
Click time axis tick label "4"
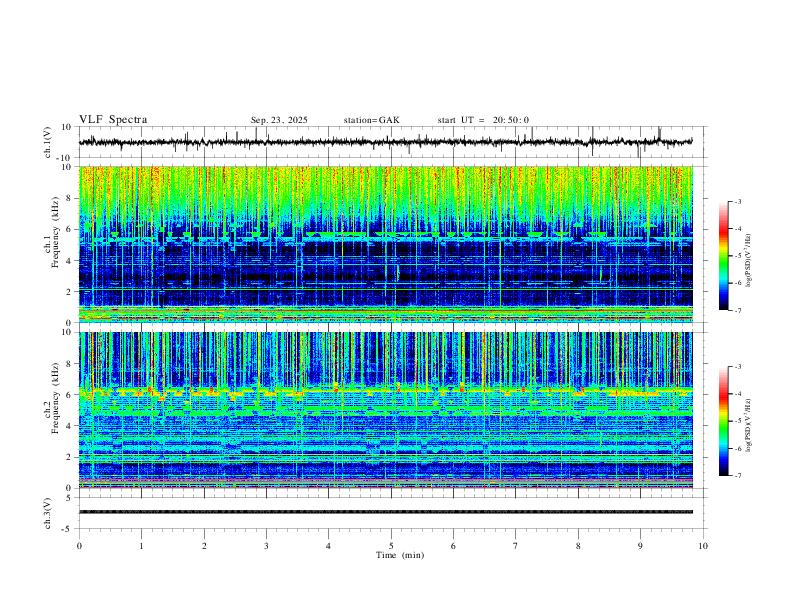[x=328, y=546]
